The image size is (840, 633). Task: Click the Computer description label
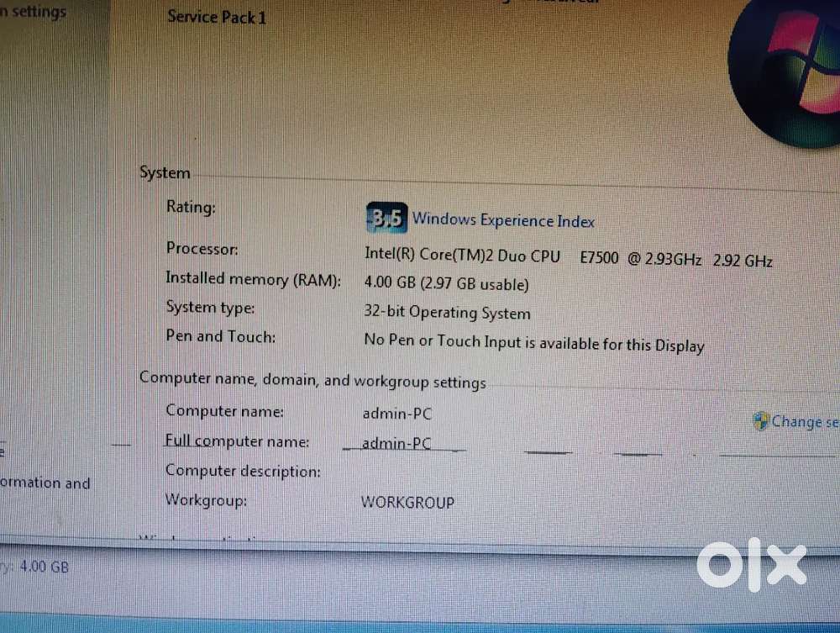click(243, 472)
